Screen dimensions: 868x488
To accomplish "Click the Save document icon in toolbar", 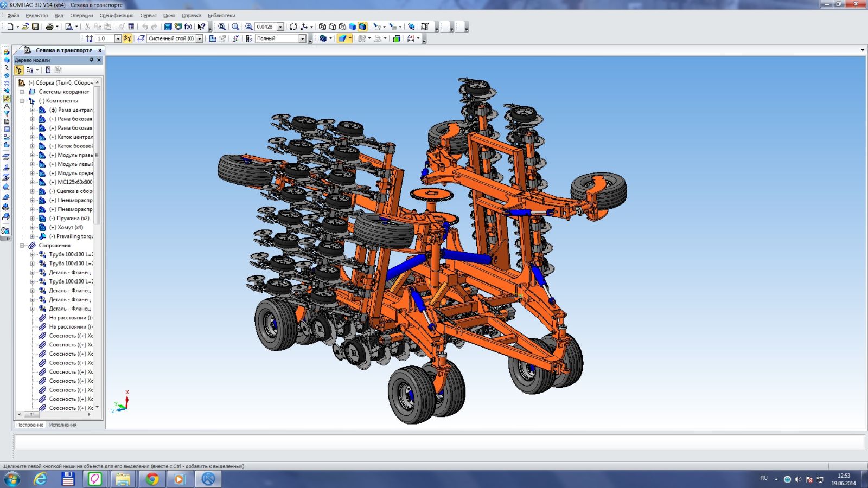I will coord(35,27).
